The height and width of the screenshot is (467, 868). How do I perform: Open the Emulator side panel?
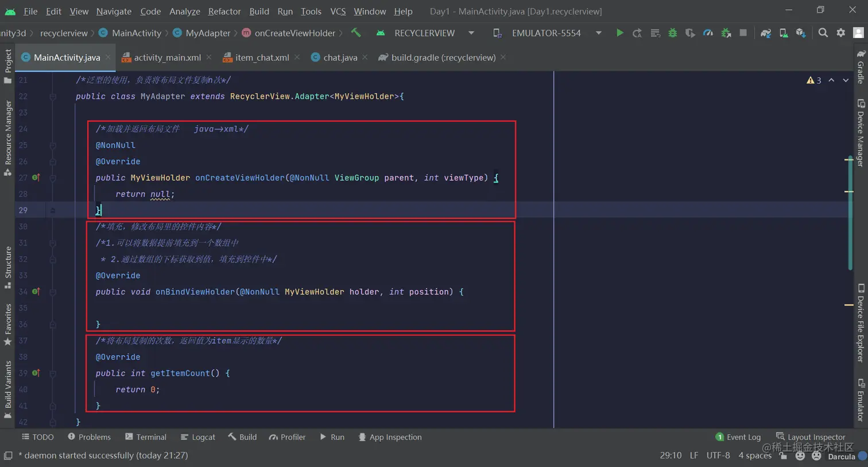point(861,400)
